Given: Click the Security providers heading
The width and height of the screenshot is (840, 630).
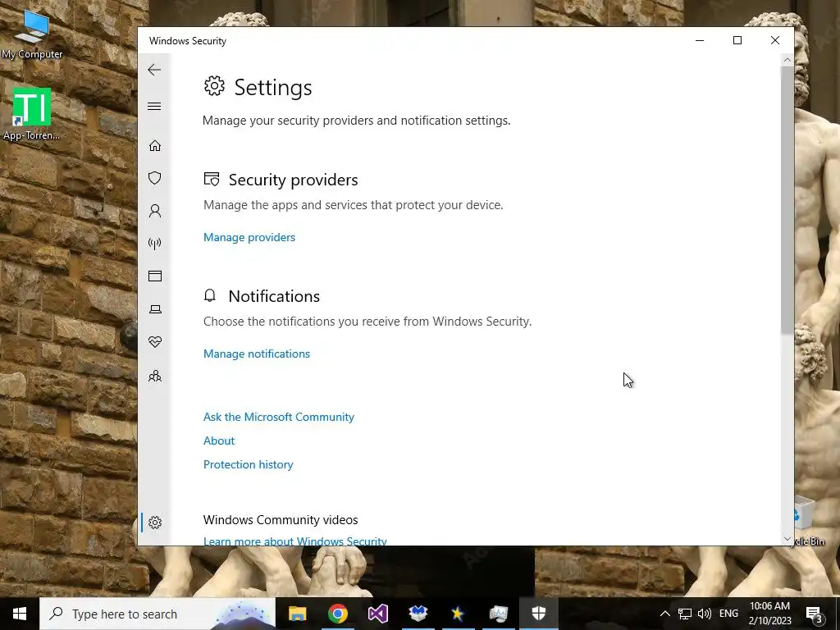Looking at the screenshot, I should tap(293, 180).
